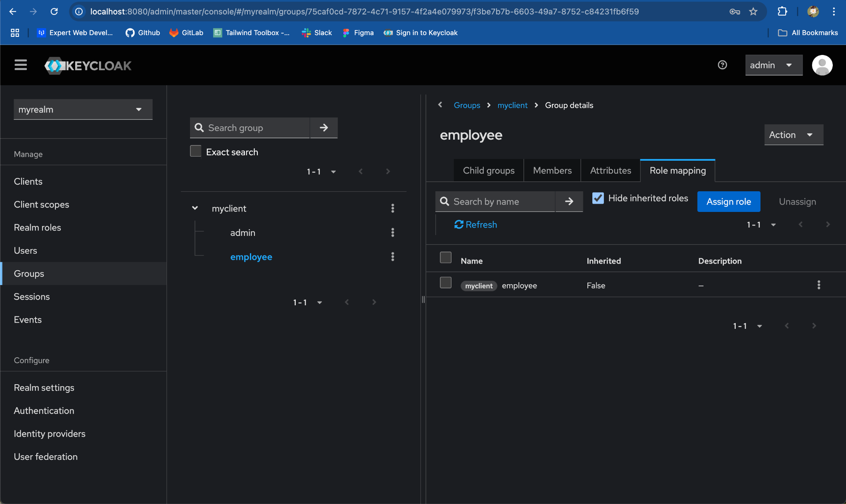Open the myrealm realm selector dropdown
This screenshot has height=504, width=846.
[83, 109]
